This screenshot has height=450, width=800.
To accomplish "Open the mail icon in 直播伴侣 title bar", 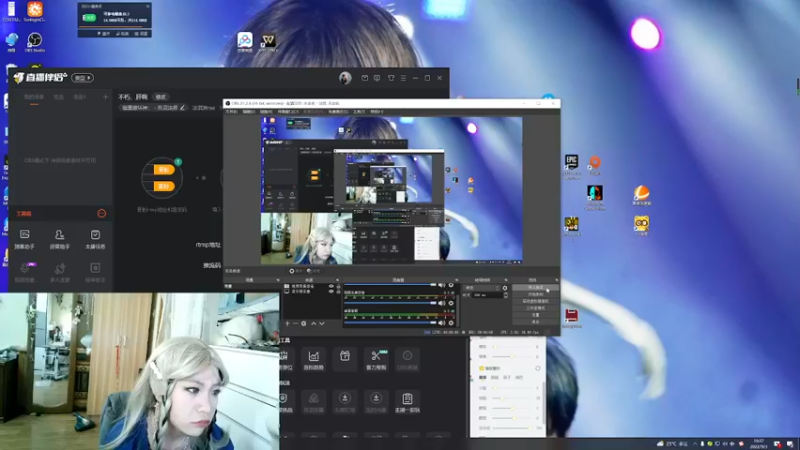I will click(364, 78).
